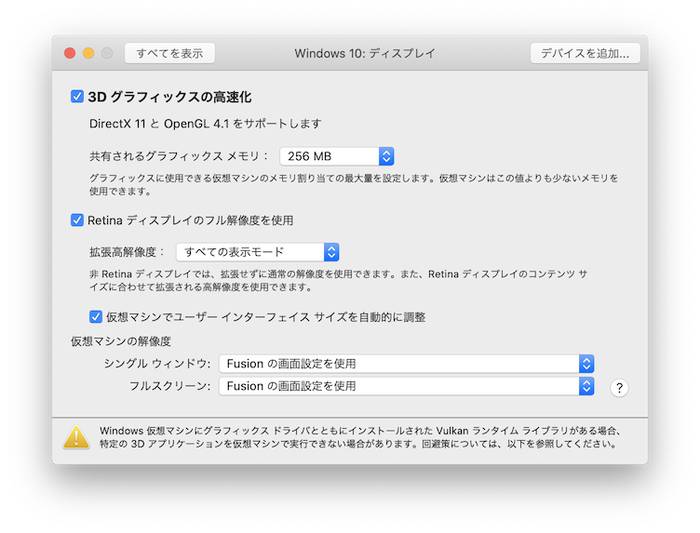
Task: Uncheck Retina ディスプレイのフル解像度を使用
Action: pos(77,220)
